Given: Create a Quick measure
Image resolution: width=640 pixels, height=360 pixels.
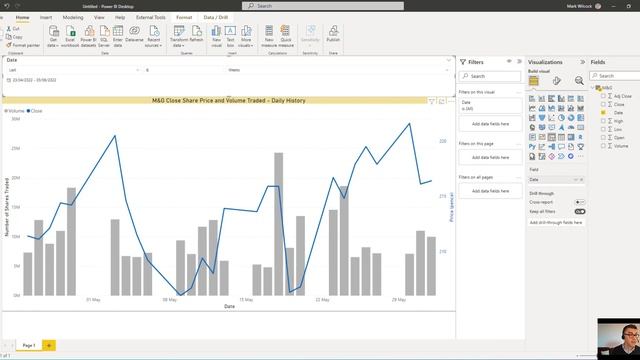Looking at the screenshot, I should (x=286, y=36).
